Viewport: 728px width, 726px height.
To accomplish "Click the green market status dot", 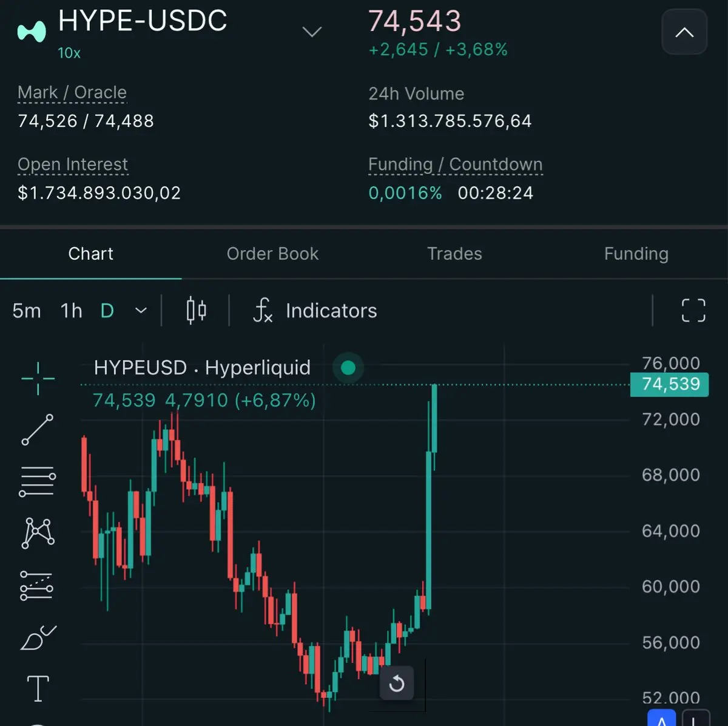I will [348, 367].
